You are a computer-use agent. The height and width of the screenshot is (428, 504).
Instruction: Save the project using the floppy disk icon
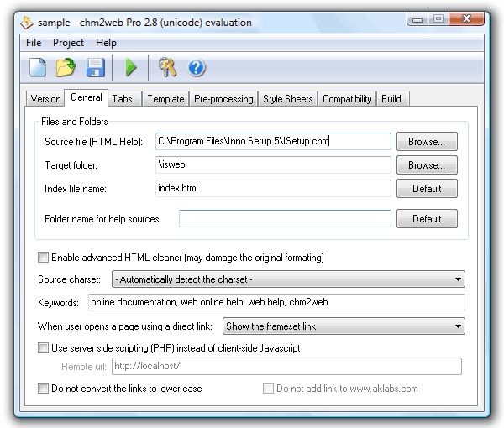click(x=96, y=67)
